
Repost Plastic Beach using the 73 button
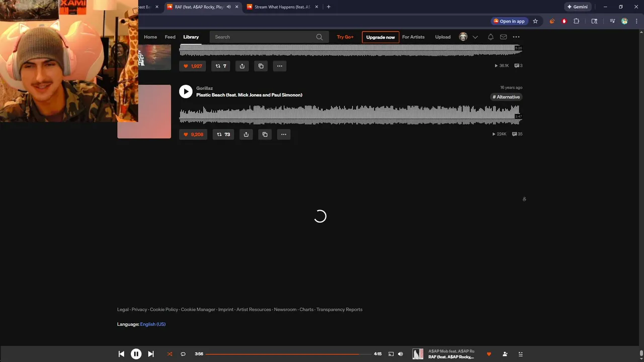(223, 134)
